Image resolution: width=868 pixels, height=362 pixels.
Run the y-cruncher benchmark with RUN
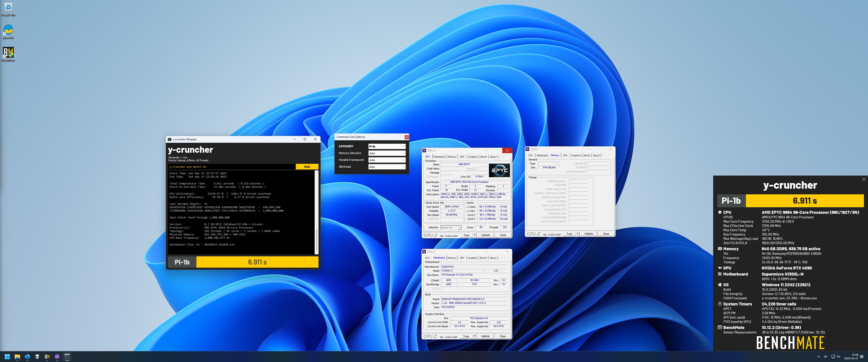[x=307, y=167]
